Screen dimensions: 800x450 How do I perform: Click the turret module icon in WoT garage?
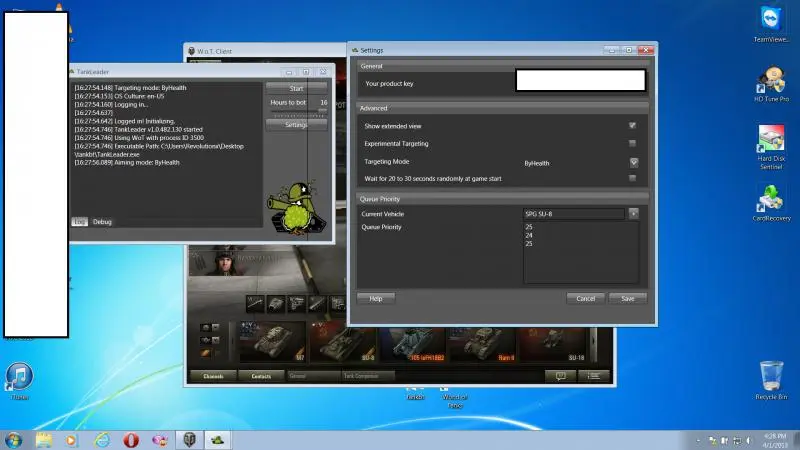tap(276, 304)
